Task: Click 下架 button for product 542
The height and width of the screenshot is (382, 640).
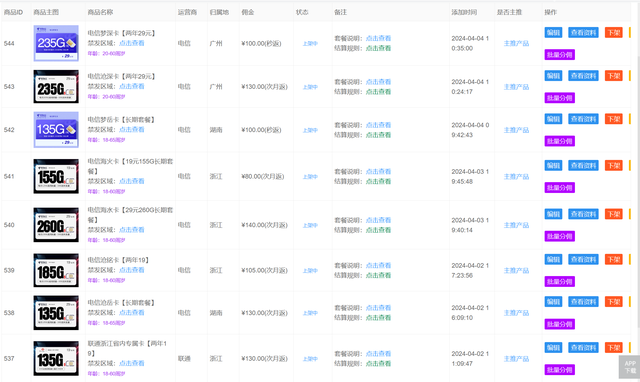Action: 613,119
